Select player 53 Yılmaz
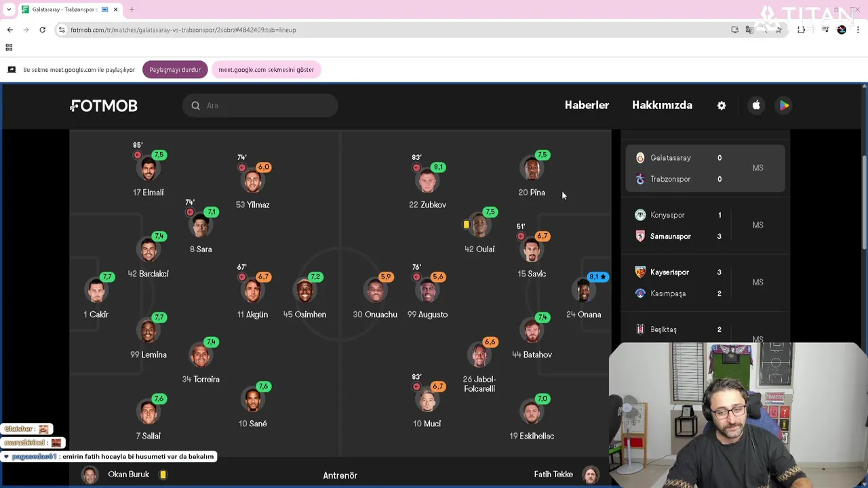Viewport: 868px width, 488px height. (x=253, y=186)
